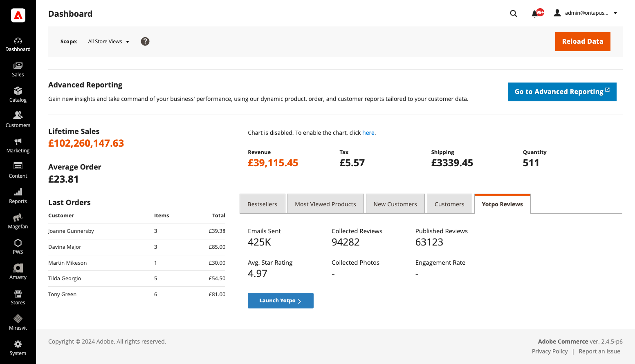Open the New Customers tab
635x364 pixels.
(395, 203)
